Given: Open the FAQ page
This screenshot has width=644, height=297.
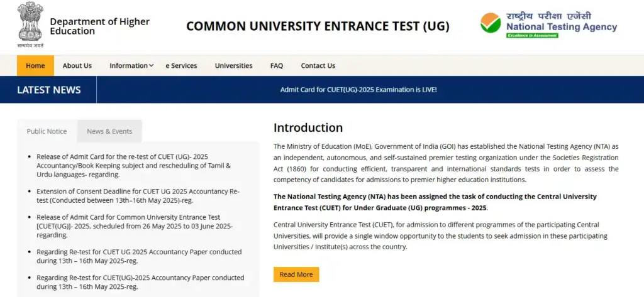Looking at the screenshot, I should point(277,66).
